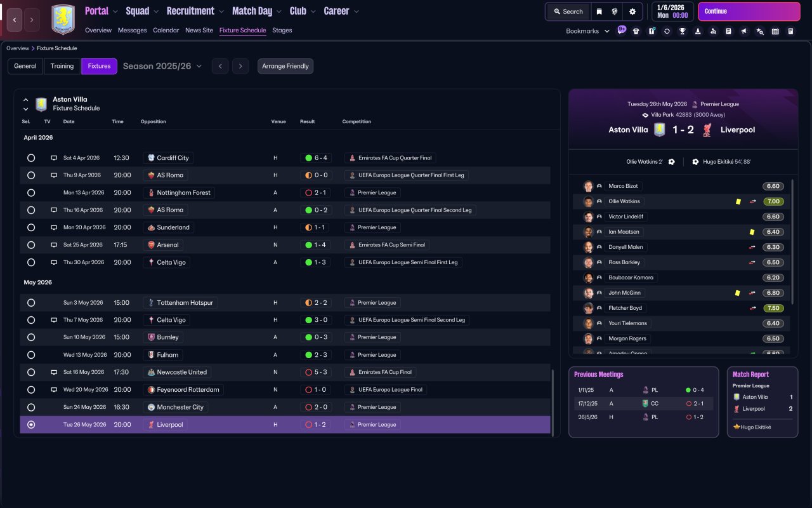The height and width of the screenshot is (508, 812).
Task: Open the Ollie Watkins player link in the lineup
Action: tap(625, 201)
